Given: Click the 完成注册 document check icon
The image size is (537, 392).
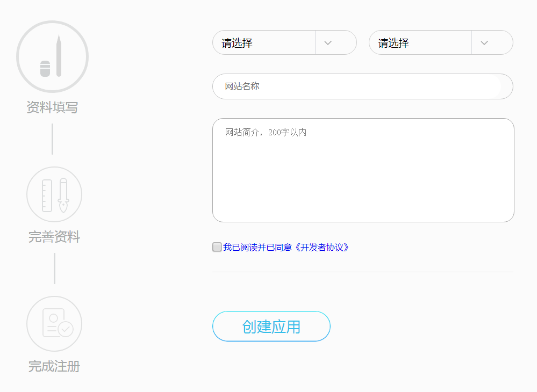Looking at the screenshot, I should (54, 324).
